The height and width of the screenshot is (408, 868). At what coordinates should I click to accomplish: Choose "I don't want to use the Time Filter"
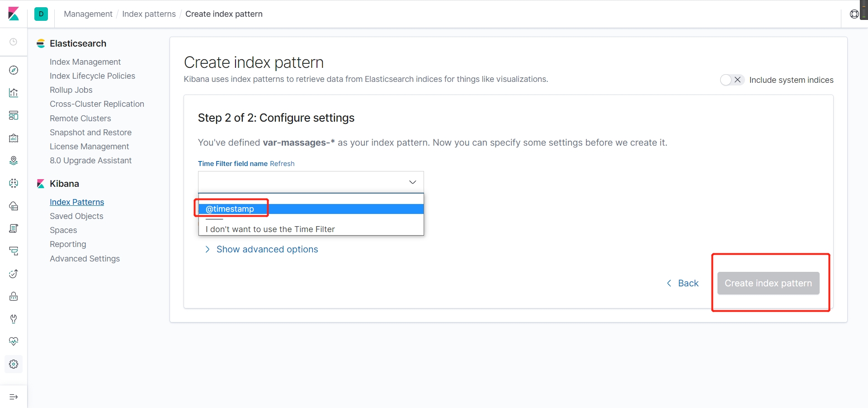point(270,229)
